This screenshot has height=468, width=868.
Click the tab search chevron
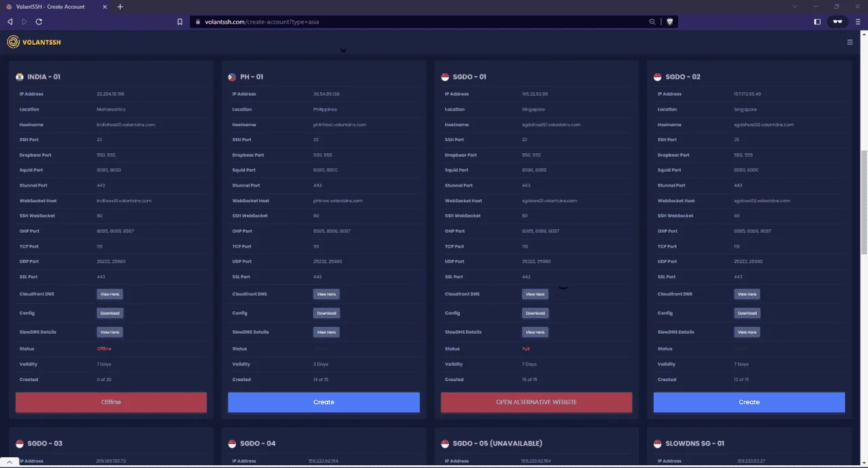795,7
